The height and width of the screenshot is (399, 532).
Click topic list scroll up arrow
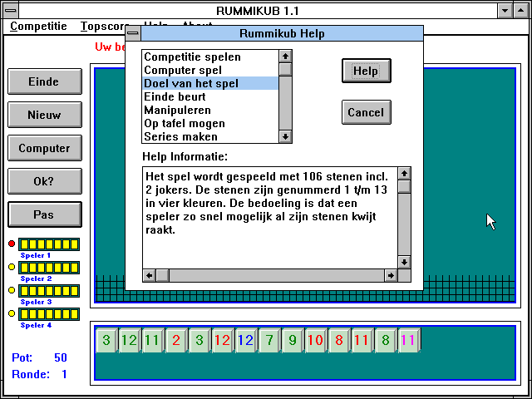[x=285, y=57]
